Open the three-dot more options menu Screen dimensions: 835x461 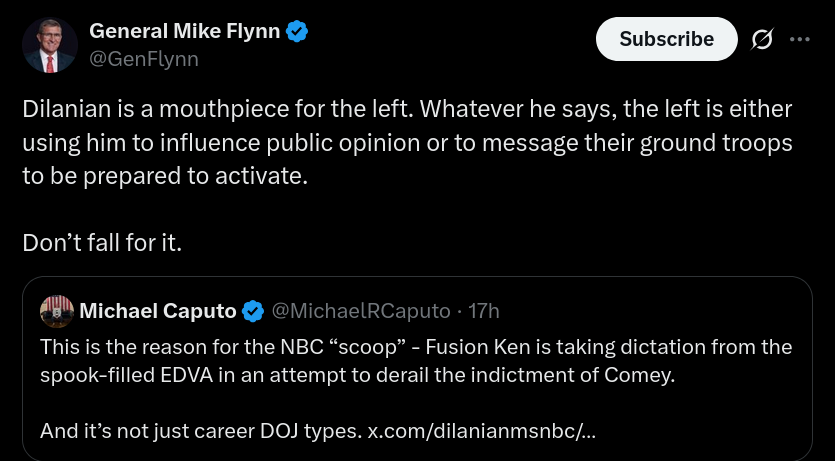[x=800, y=39]
